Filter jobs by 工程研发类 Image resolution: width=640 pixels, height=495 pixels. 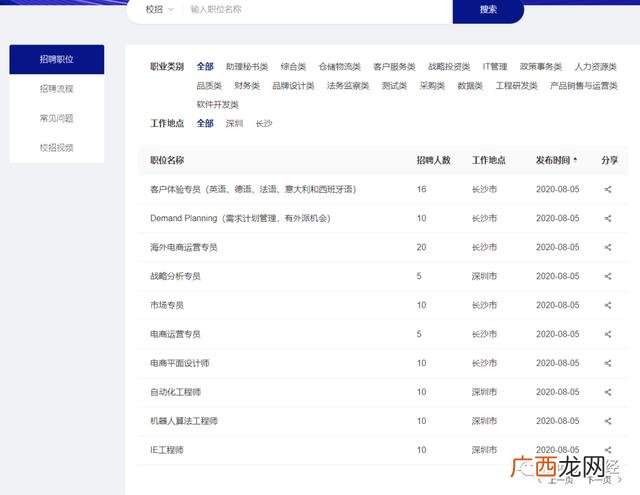point(516,86)
